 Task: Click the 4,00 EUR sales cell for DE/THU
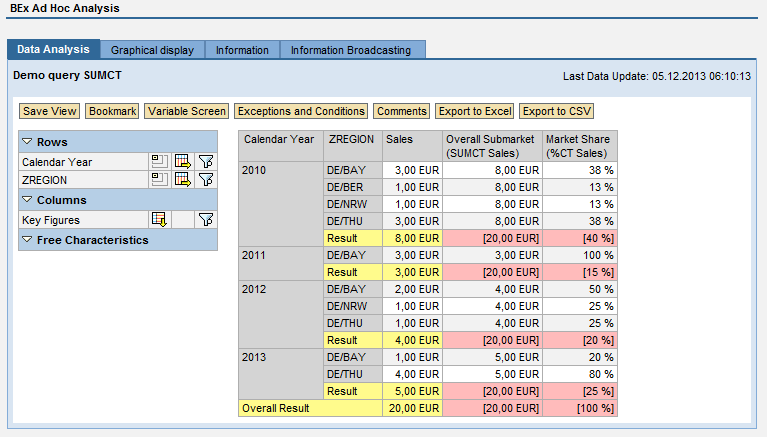tap(412, 374)
